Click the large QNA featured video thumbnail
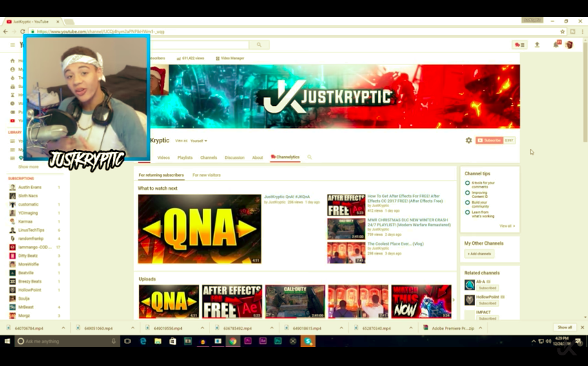This screenshot has height=366, width=588. point(200,229)
